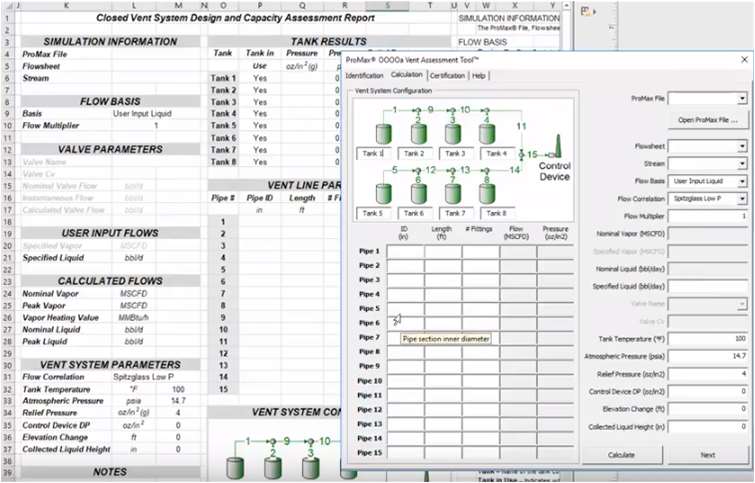Click the Control Device flare icon
The image size is (755, 483).
tap(557, 146)
